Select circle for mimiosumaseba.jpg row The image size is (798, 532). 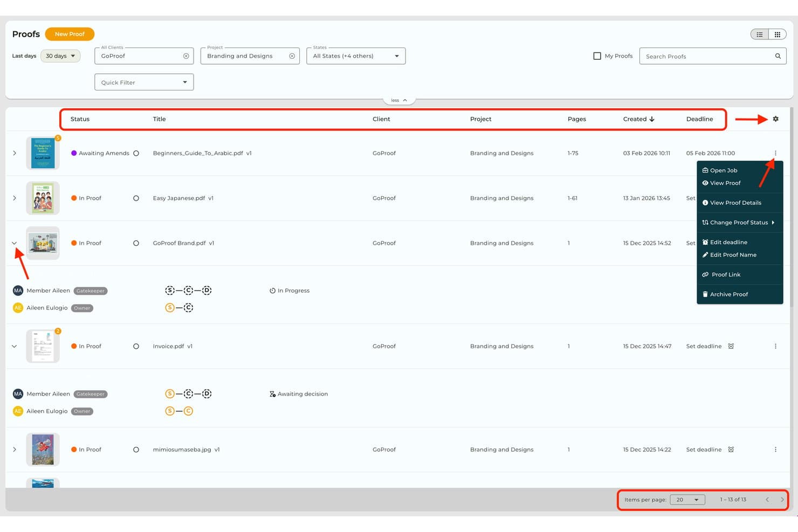(x=136, y=450)
